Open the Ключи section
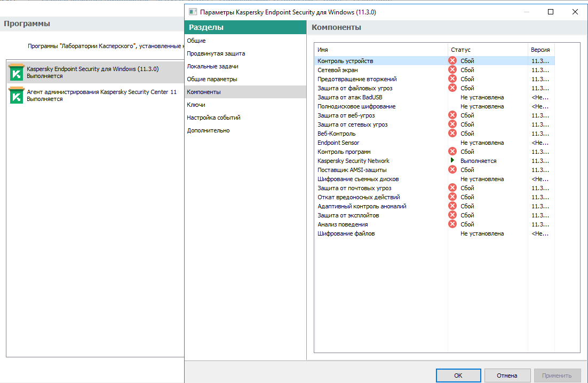588x383 pixels. (x=245, y=105)
